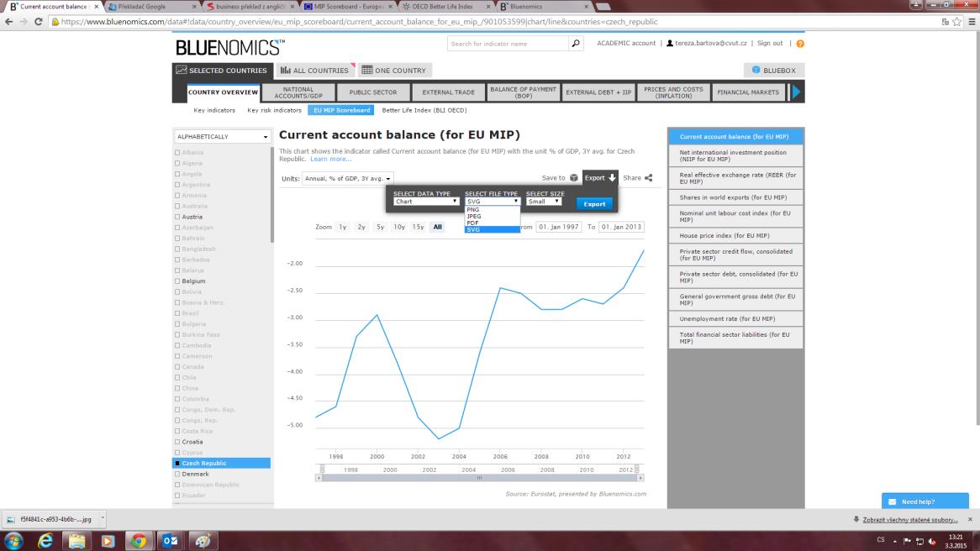980x551 pixels.
Task: Click the blue arrow to show more categories
Action: pos(796,92)
